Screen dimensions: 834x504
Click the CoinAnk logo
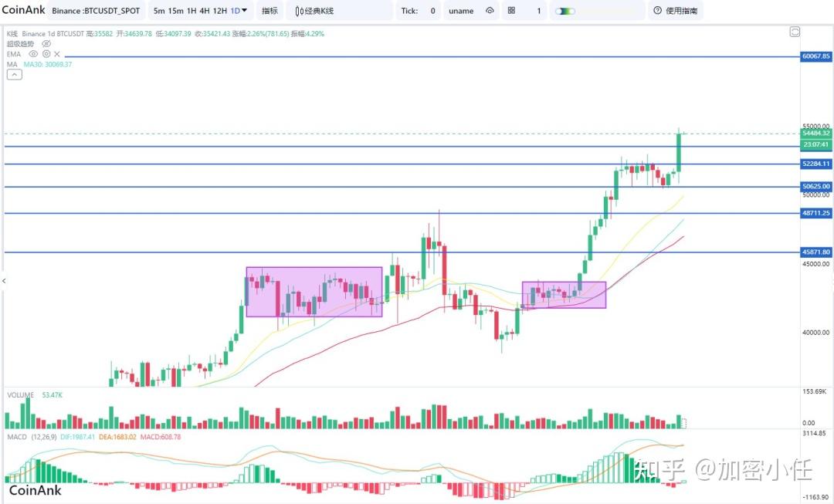click(22, 11)
